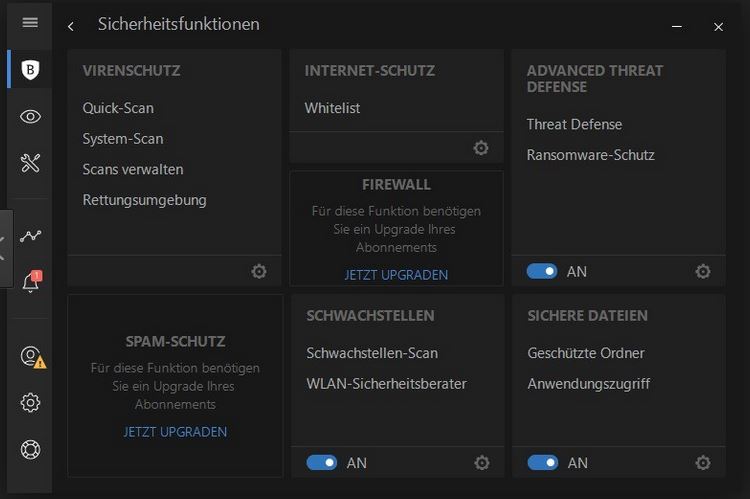Click the Advanced Threat Defense heading
This screenshot has width=750, height=499.
[x=595, y=79]
